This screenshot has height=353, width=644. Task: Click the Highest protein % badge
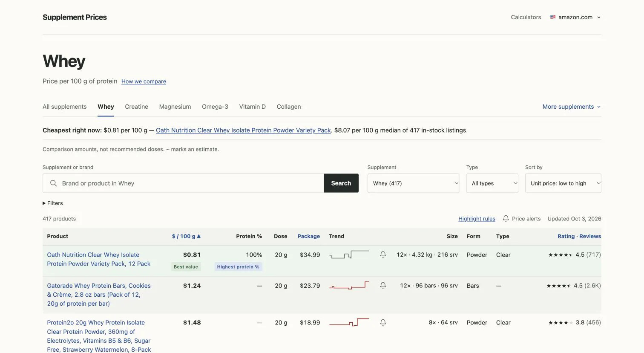238,267
